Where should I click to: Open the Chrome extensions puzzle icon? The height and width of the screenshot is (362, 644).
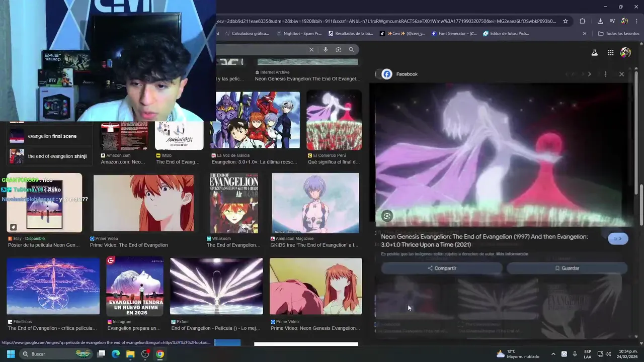pyautogui.click(x=582, y=21)
